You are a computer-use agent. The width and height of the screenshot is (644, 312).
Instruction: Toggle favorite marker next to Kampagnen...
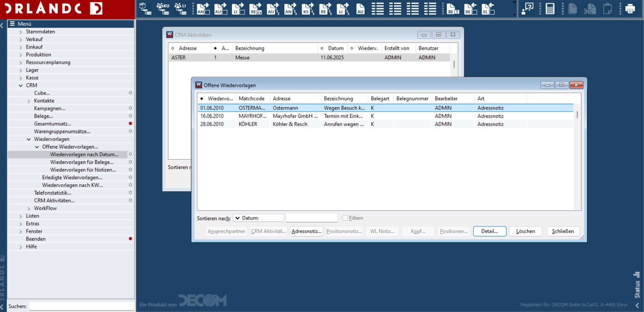130,108
